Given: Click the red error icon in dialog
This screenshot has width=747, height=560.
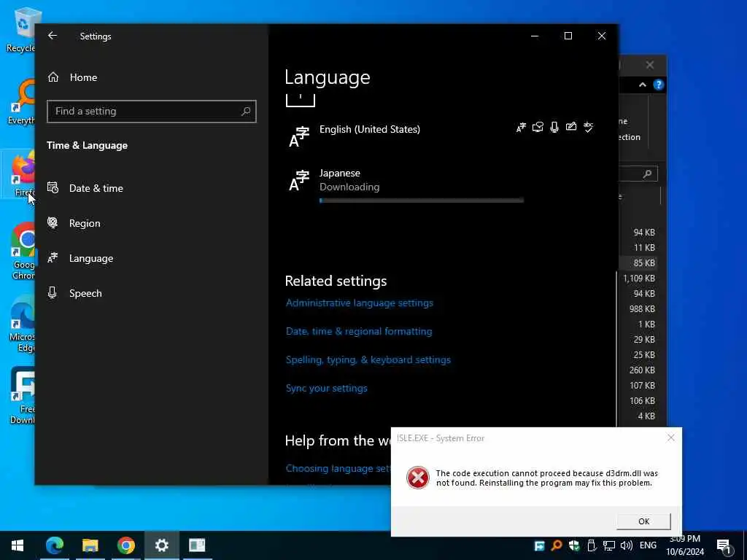Looking at the screenshot, I should click(x=418, y=478).
